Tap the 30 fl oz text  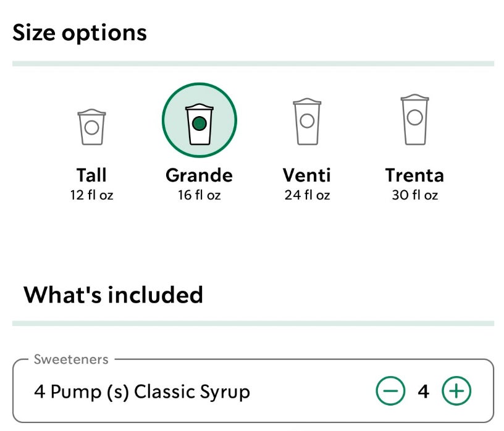point(414,196)
